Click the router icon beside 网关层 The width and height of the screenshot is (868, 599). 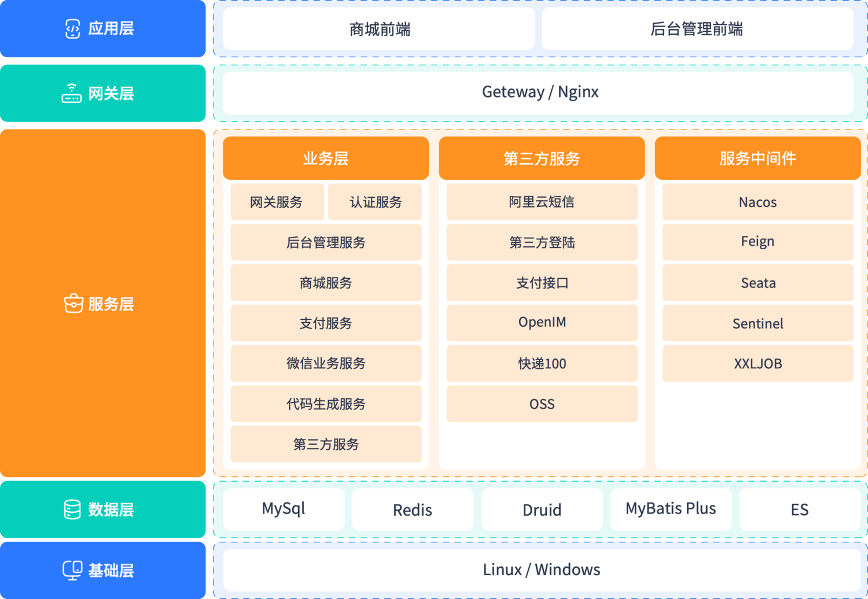pos(72,93)
